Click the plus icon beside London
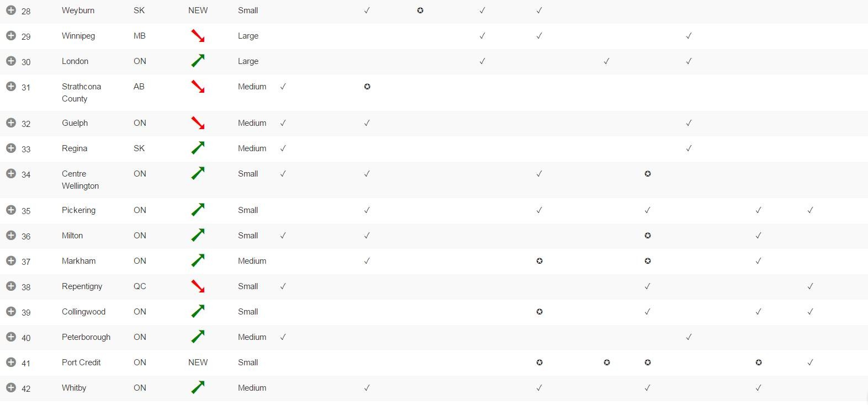Screen dimensions: 868x405 click(x=11, y=61)
